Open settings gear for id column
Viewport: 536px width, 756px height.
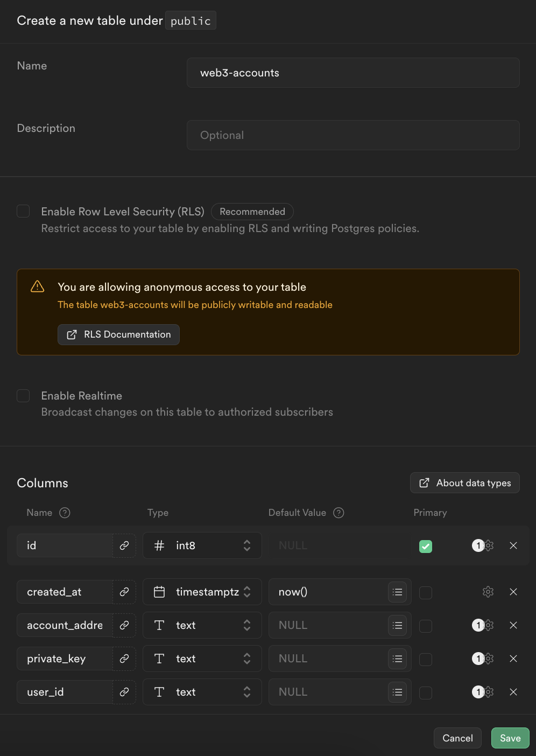pyautogui.click(x=489, y=545)
